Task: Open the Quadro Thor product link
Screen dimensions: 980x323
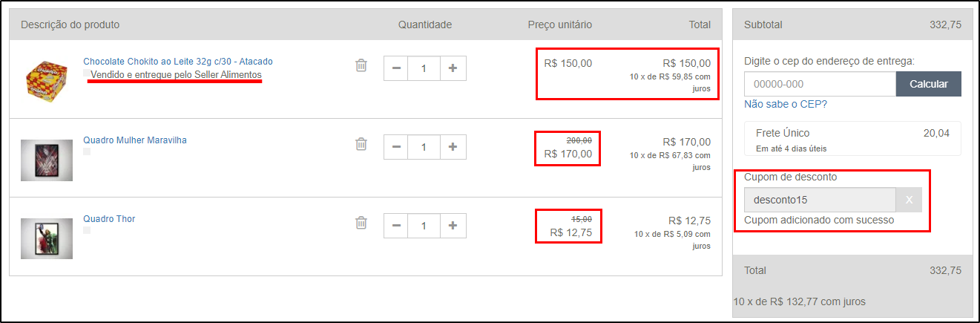Action: [x=109, y=219]
